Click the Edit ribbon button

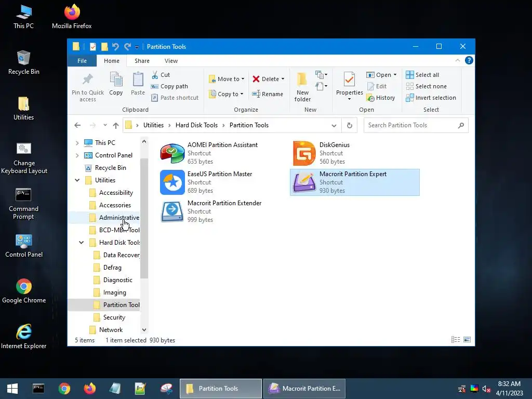pos(377,86)
